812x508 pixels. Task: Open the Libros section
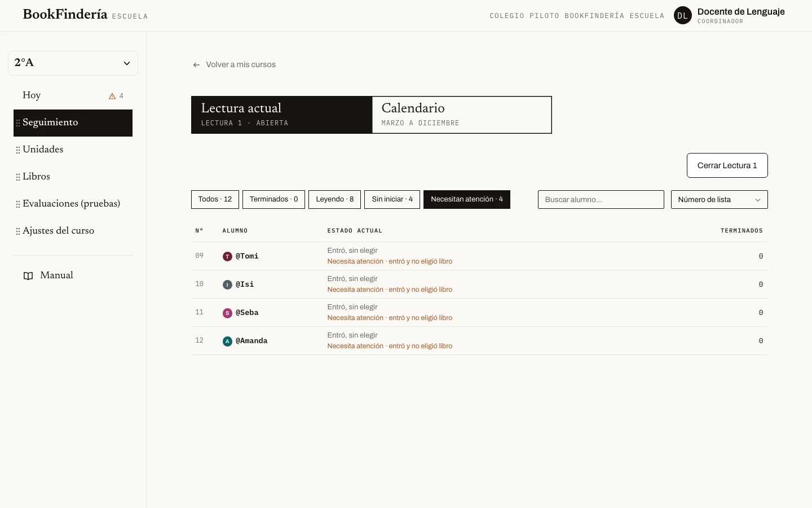click(x=73, y=177)
